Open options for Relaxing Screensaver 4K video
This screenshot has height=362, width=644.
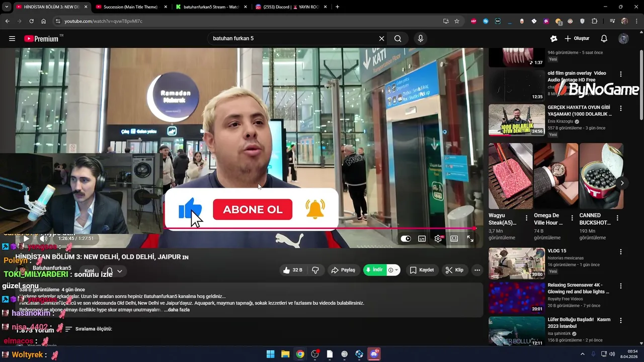pos(620,286)
